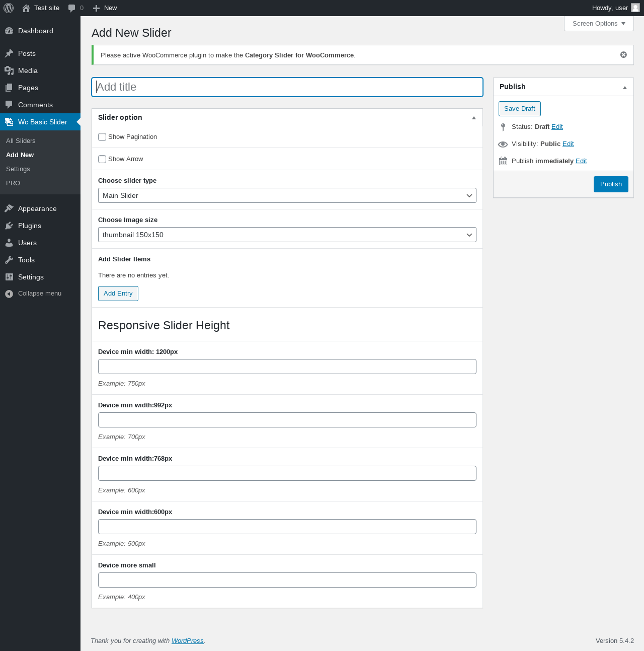644x651 pixels.
Task: Open the Choose slider type dropdown
Action: pyautogui.click(x=287, y=195)
